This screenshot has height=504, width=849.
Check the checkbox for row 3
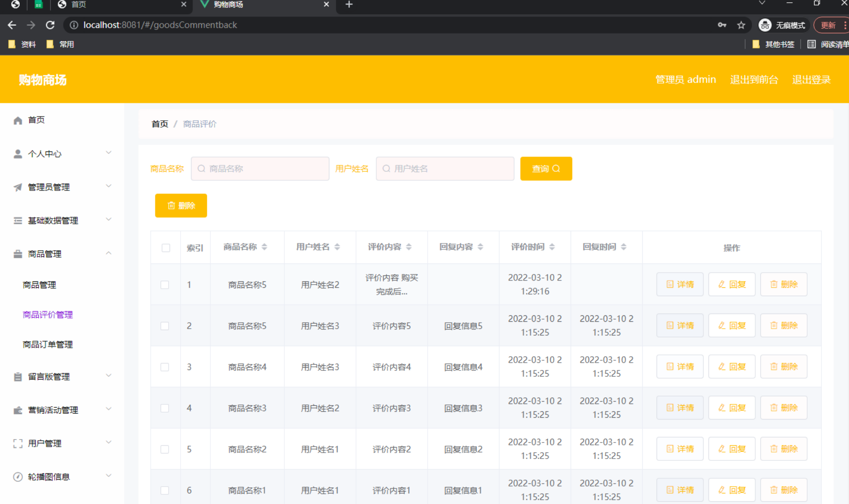pyautogui.click(x=165, y=367)
